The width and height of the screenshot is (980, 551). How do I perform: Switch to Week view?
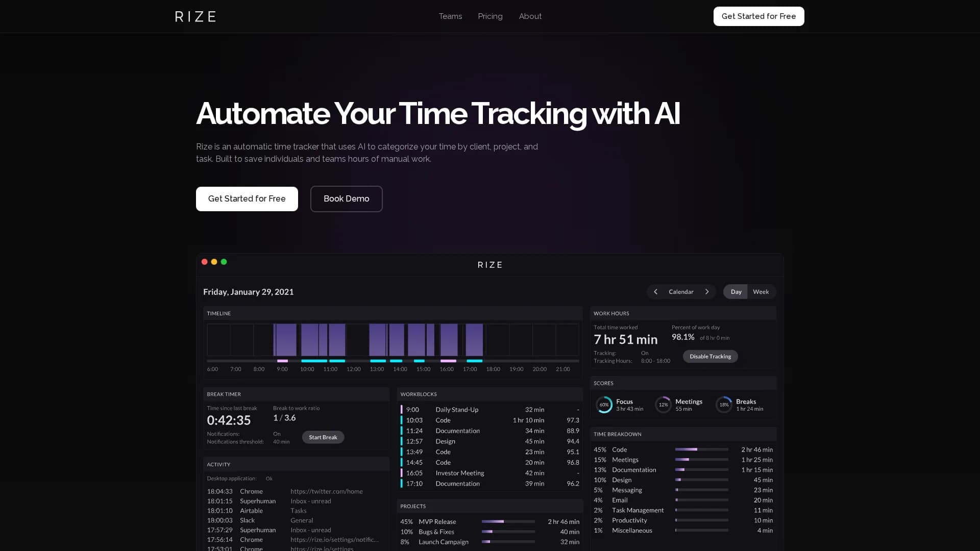click(761, 292)
